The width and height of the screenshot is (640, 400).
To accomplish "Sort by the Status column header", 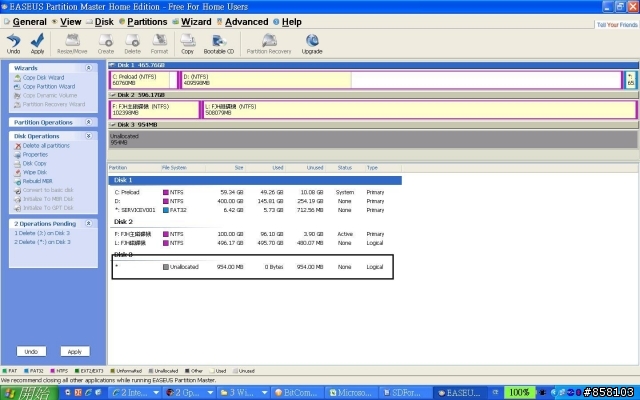I will [x=344, y=168].
